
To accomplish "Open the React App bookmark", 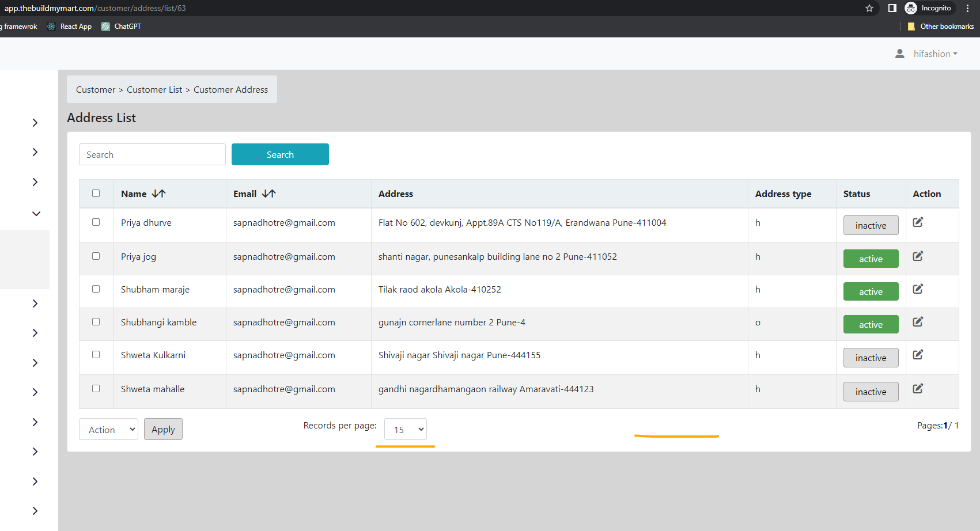I will (x=69, y=26).
